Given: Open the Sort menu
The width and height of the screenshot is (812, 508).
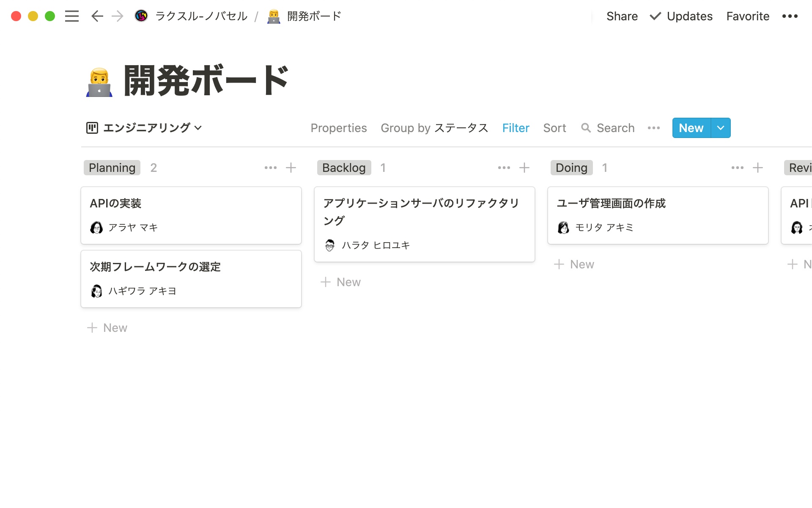Looking at the screenshot, I should 554,128.
